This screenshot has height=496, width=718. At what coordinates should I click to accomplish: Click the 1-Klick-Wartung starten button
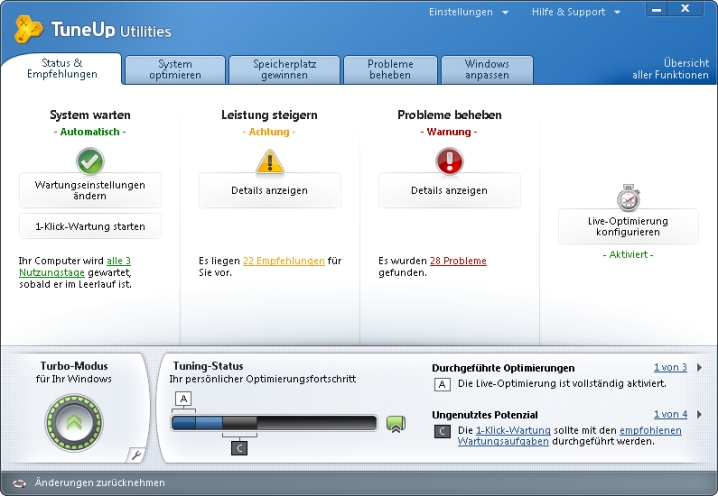coord(90,226)
